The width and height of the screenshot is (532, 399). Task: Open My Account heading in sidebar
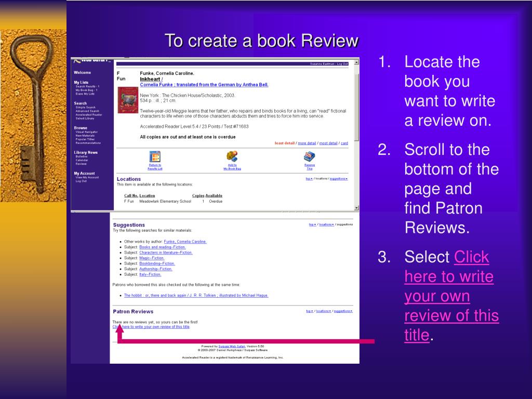[x=84, y=174]
